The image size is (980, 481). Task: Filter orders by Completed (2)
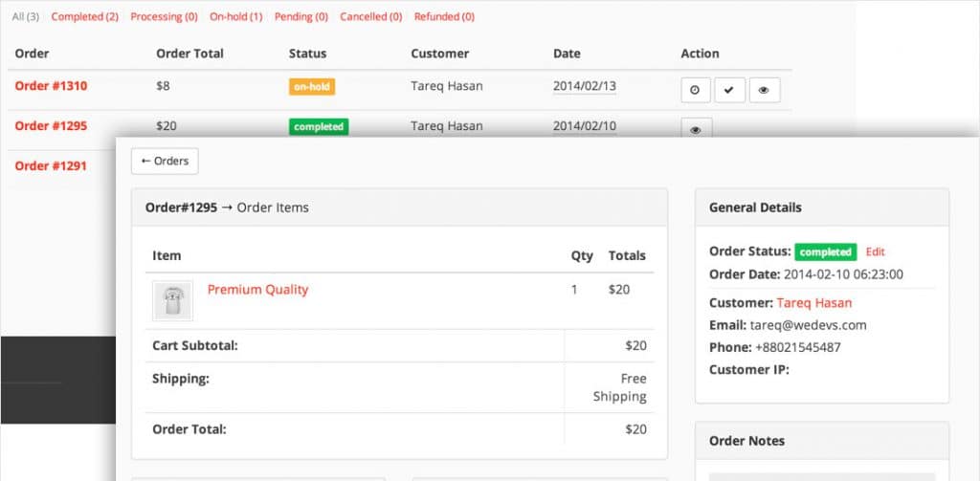[x=85, y=17]
